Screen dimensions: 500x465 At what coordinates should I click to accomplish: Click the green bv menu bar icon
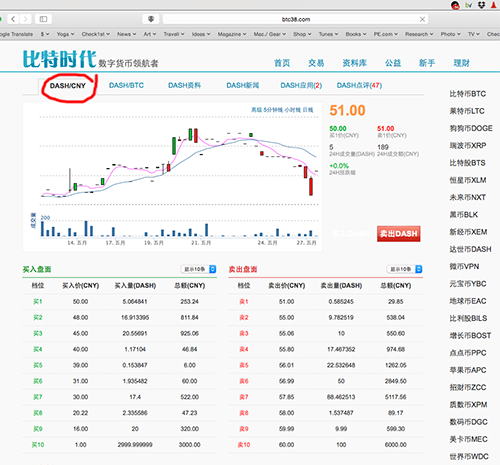(x=469, y=5)
